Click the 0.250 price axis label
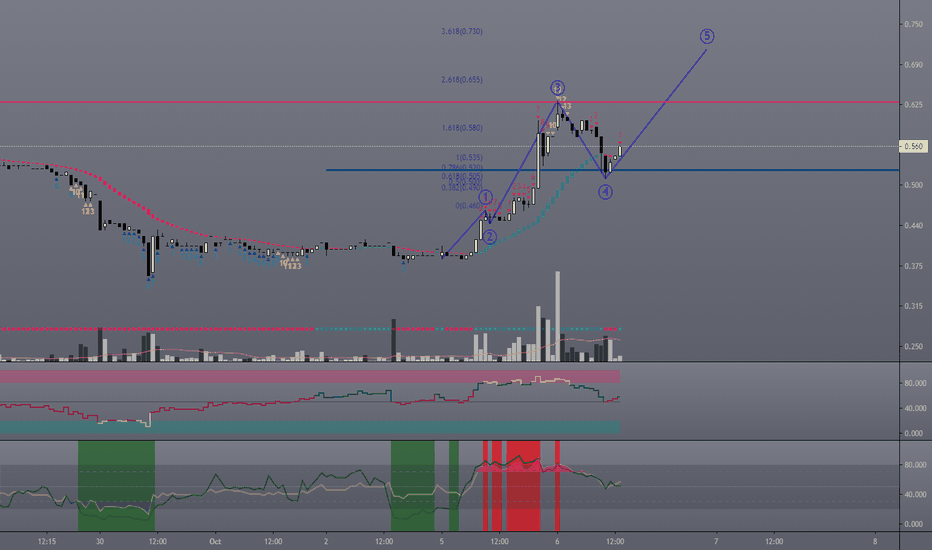Screen dimensions: 932x550 pos(914,346)
